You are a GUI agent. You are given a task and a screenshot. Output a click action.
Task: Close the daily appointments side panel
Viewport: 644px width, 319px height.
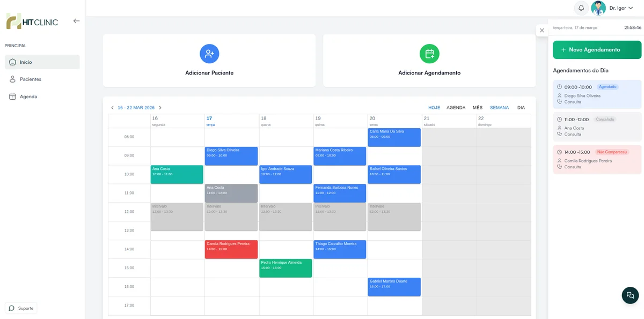click(541, 31)
